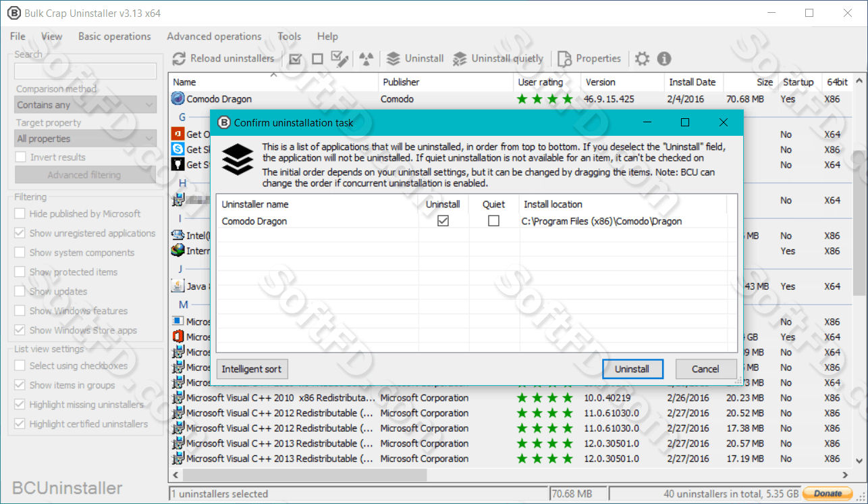This screenshot has height=504, width=868.
Task: Confirm with the dialog's Uninstall button
Action: (632, 369)
